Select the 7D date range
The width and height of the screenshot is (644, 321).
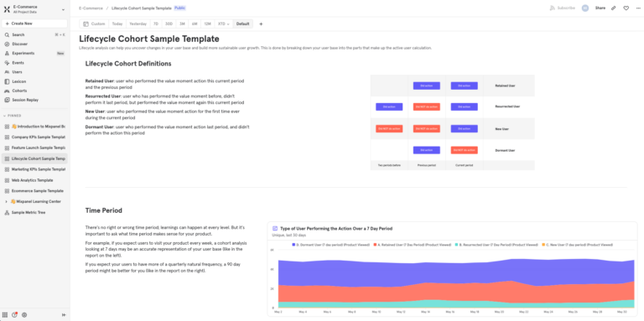coord(156,23)
